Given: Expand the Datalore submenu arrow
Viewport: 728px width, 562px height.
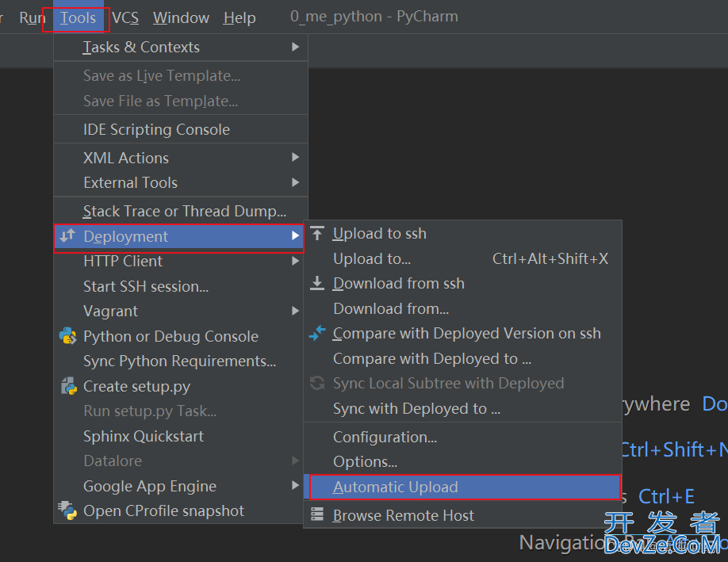Looking at the screenshot, I should tap(295, 461).
